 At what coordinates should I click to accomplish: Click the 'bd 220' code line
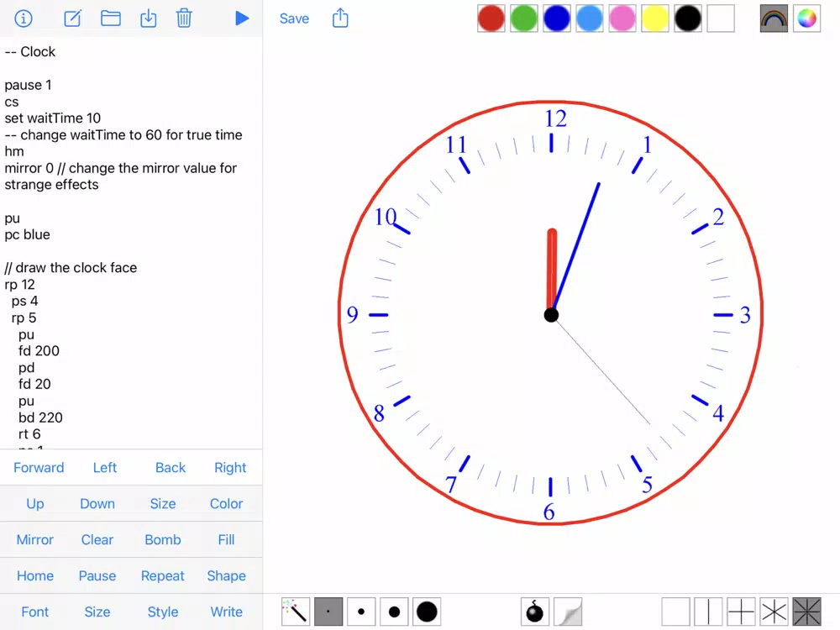(40, 417)
